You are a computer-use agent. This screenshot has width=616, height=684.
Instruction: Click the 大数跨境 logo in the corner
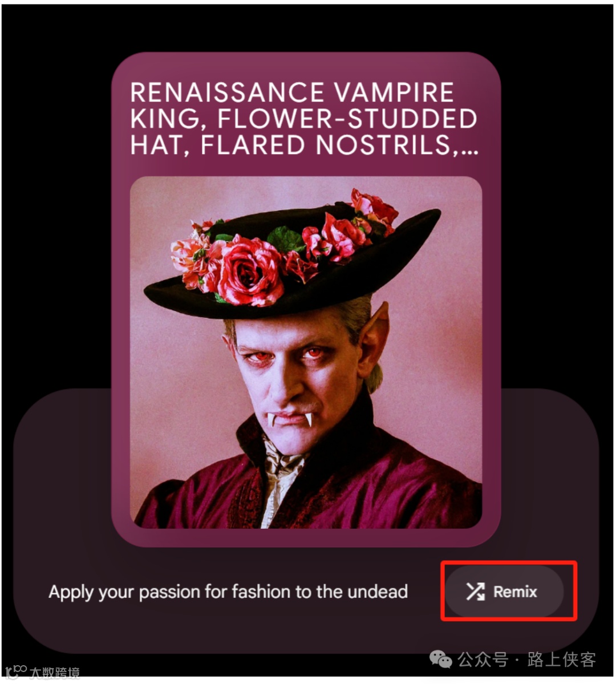[42, 672]
